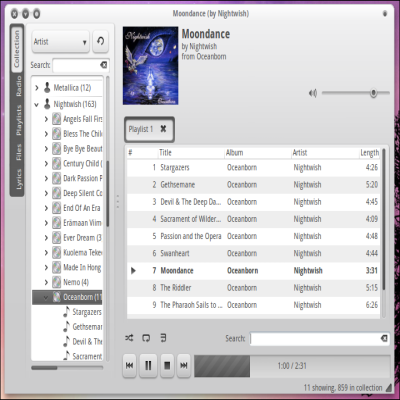Click the Made In Hong Kong album icon

(57, 267)
